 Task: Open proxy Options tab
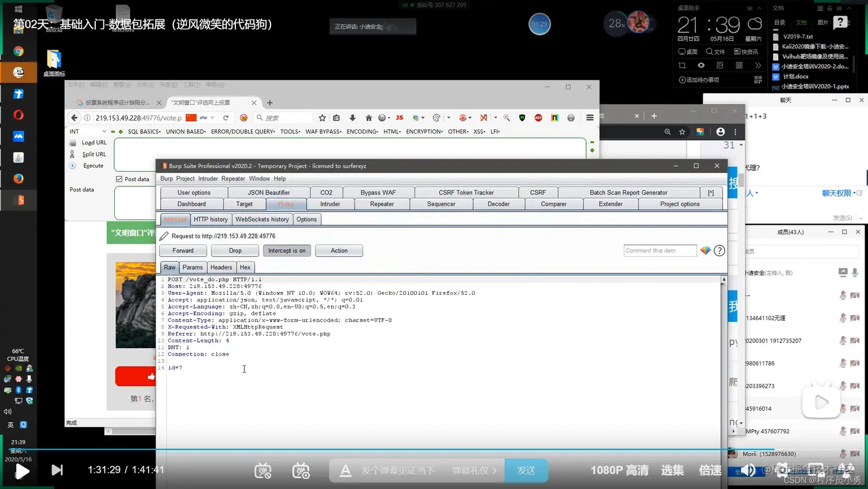(x=307, y=220)
